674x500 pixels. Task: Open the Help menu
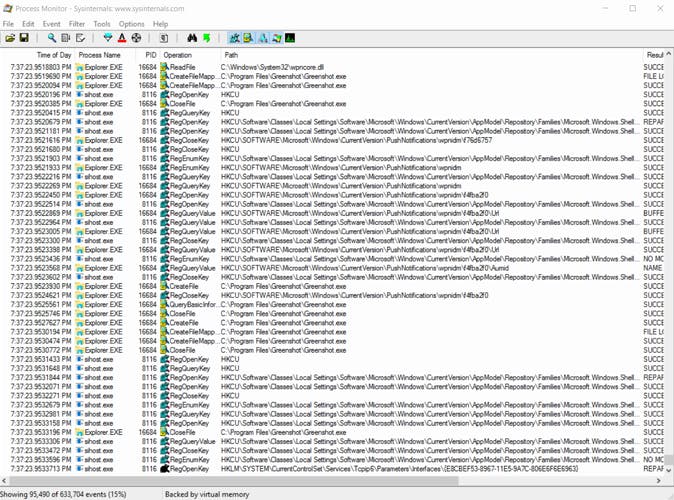click(x=160, y=24)
